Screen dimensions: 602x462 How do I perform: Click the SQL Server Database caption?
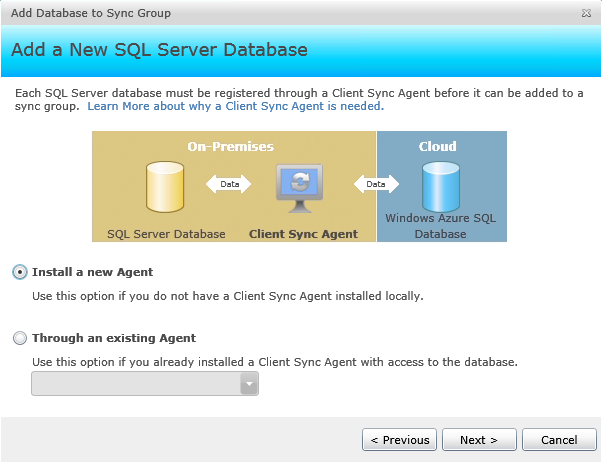(x=166, y=234)
